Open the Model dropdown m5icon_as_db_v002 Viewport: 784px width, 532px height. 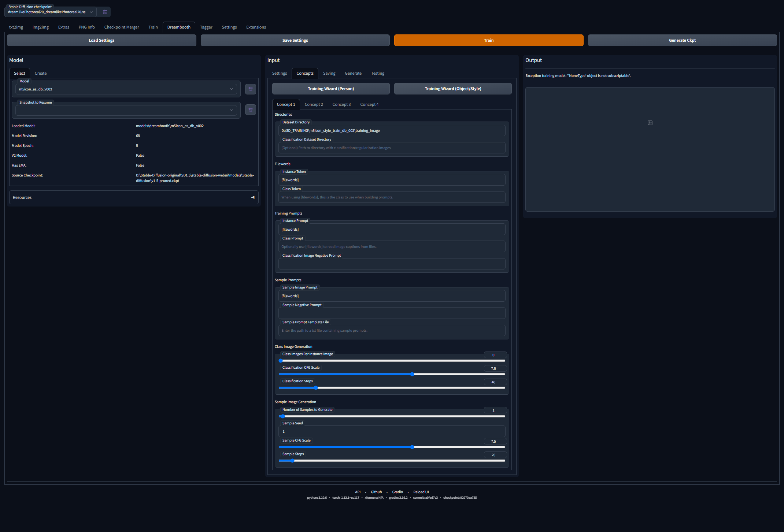point(126,89)
